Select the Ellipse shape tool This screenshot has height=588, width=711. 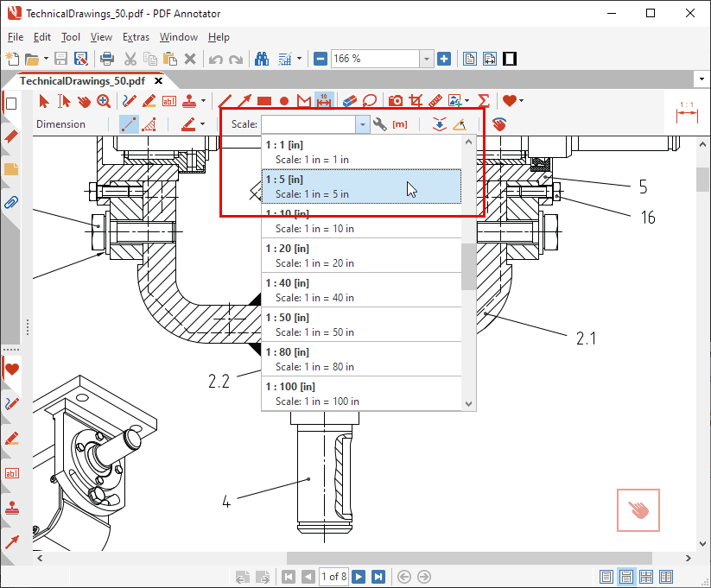tap(284, 101)
